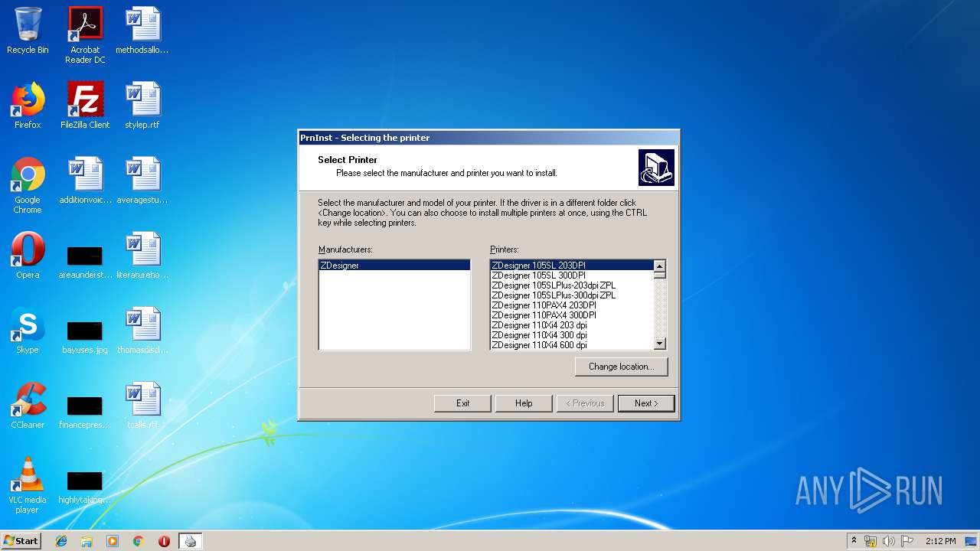Select the averagestu document icon
This screenshot has height=551, width=980.
tap(142, 181)
